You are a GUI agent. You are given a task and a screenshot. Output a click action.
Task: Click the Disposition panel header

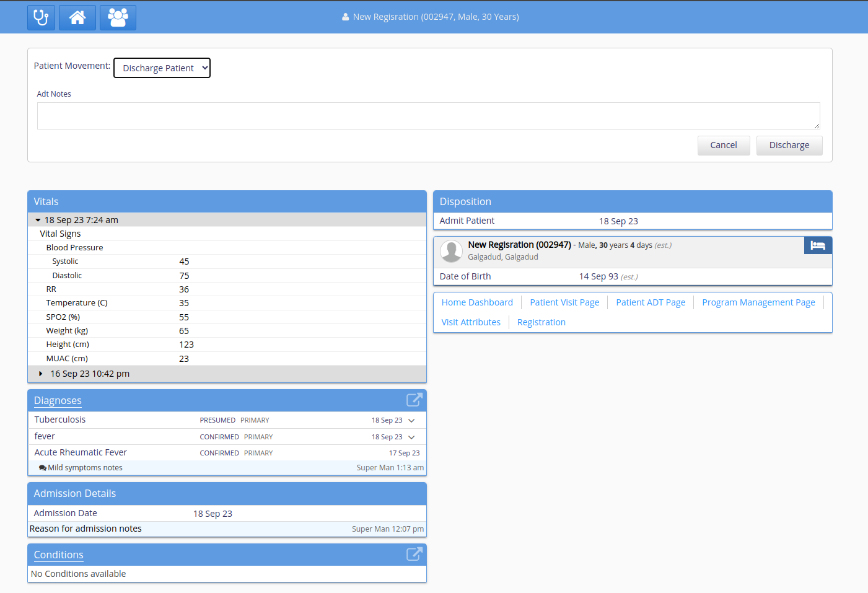tap(633, 201)
